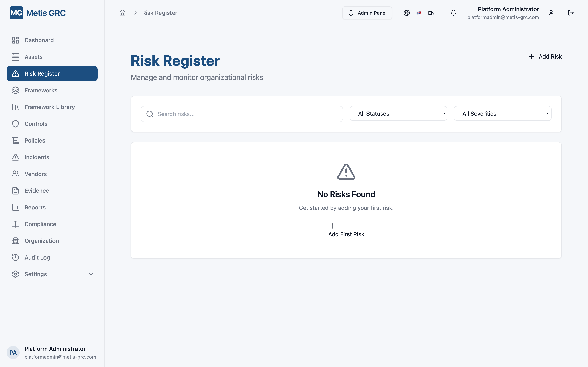Select the Vendors people icon
This screenshot has height=367, width=588.
(16, 174)
